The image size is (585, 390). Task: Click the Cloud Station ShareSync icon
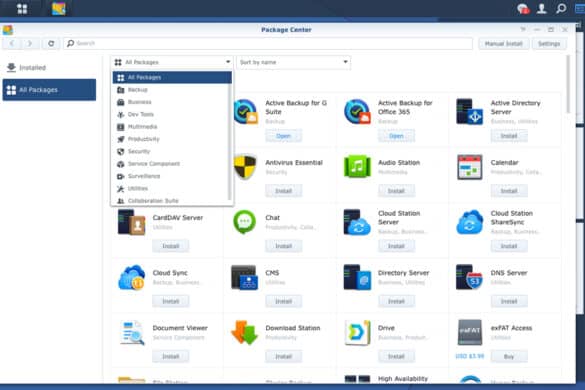pyautogui.click(x=469, y=222)
